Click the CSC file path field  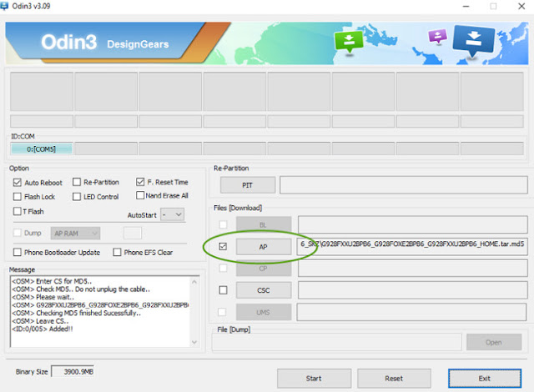coord(413,290)
